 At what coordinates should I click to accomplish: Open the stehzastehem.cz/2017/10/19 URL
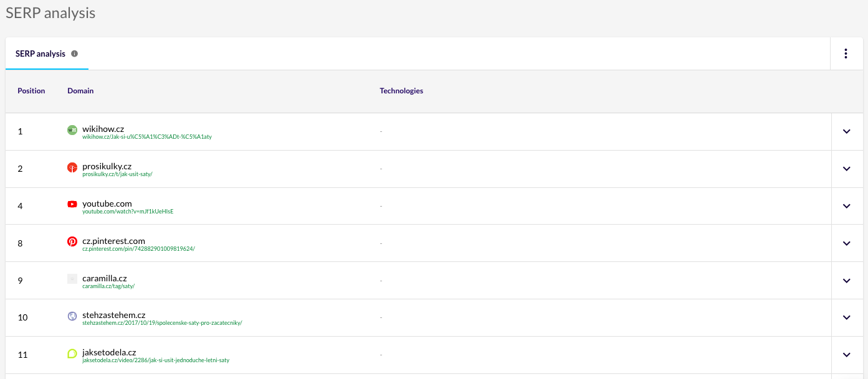pos(162,323)
